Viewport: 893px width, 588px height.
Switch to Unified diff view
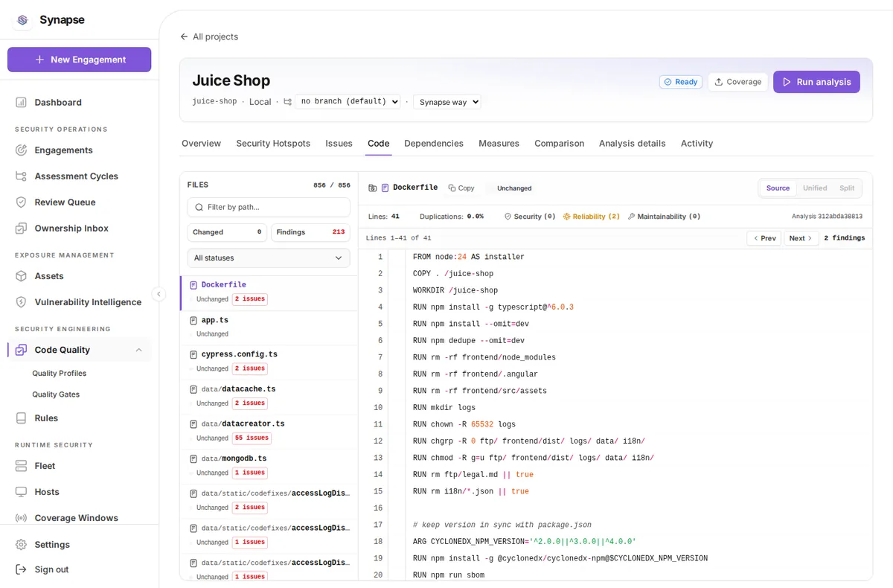(x=815, y=188)
